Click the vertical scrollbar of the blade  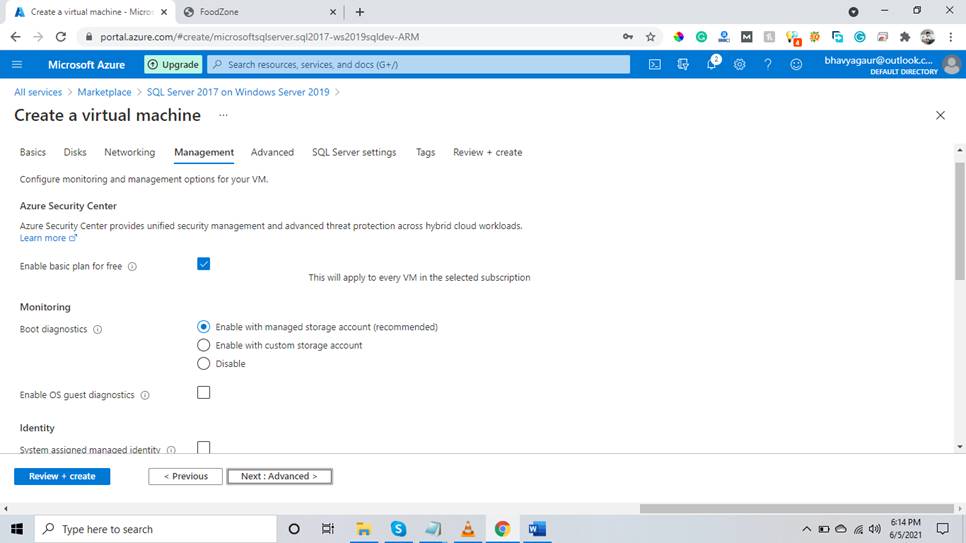(x=960, y=221)
